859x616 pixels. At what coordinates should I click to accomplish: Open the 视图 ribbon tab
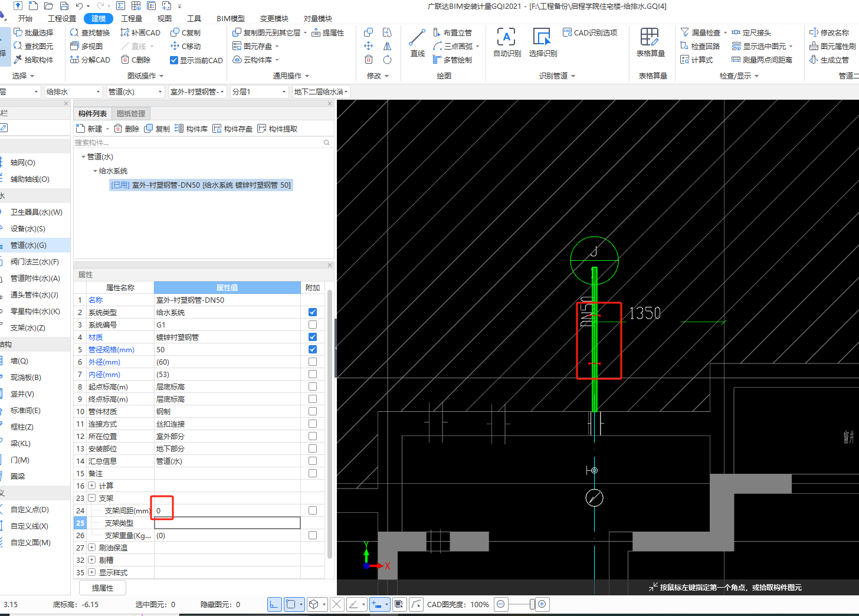165,18
